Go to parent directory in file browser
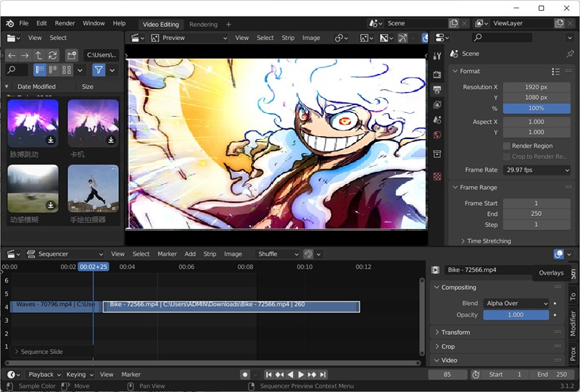This screenshot has height=392, width=580. pyautogui.click(x=38, y=55)
